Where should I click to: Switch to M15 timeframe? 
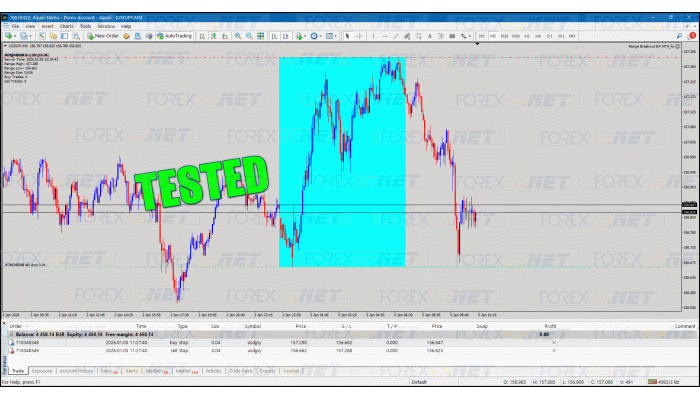click(x=504, y=36)
